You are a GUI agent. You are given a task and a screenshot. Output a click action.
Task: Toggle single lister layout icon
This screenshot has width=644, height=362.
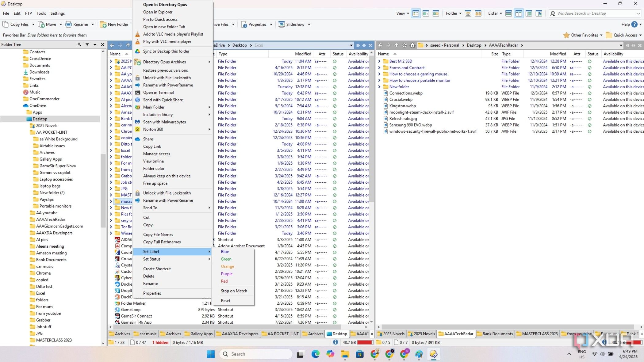[509, 13]
